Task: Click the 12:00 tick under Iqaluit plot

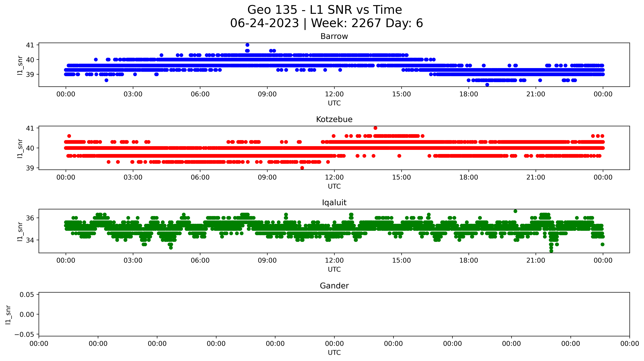Action: (334, 261)
